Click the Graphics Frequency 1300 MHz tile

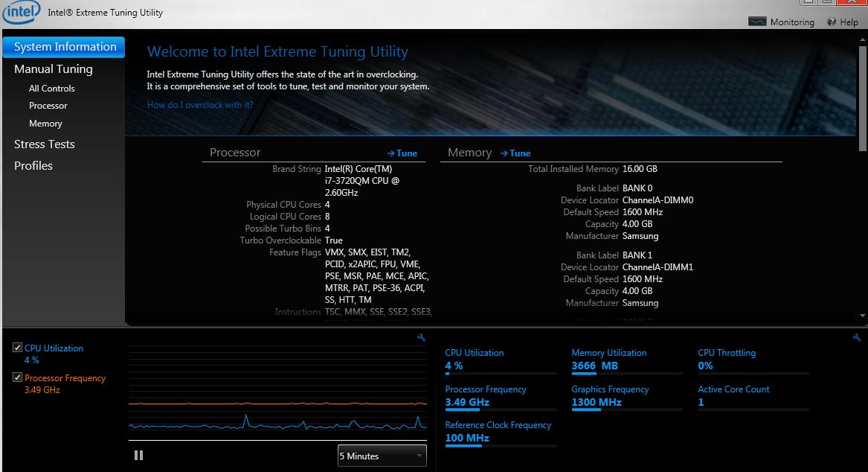click(627, 398)
